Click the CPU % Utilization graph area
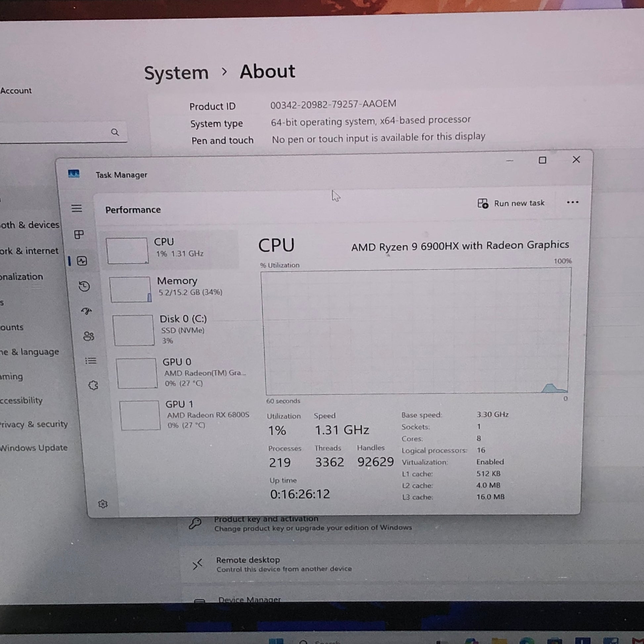Viewport: 644px width, 644px height. click(x=417, y=332)
